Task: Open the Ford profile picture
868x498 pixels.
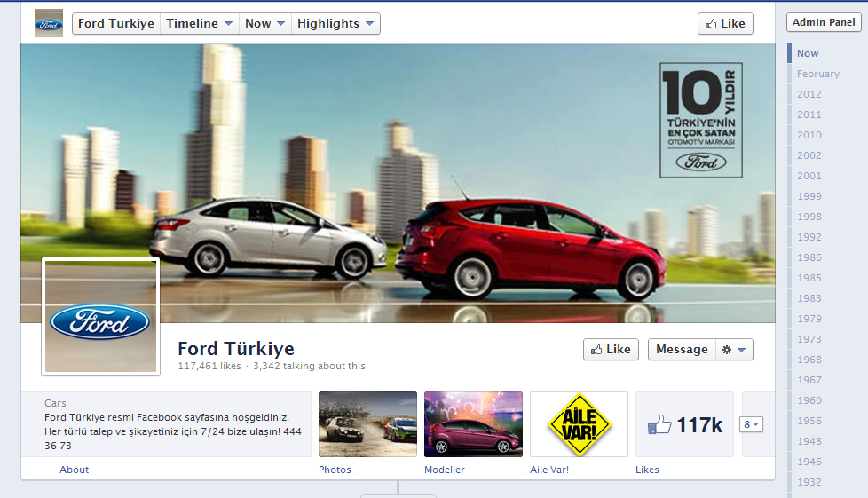Action: (100, 317)
